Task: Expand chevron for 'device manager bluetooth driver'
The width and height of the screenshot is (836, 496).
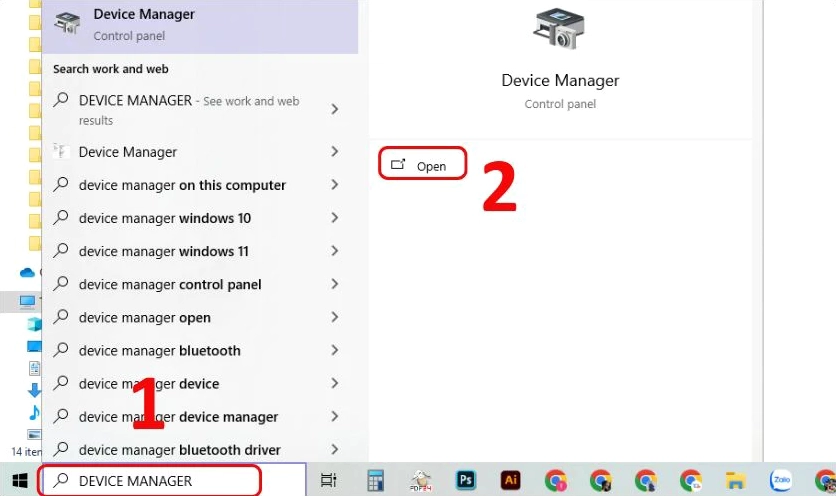Action: point(335,449)
